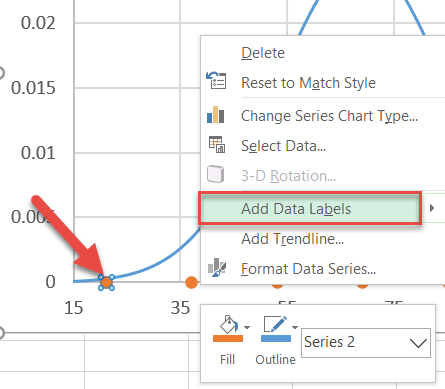Click the 35 horizontal axis label

[x=180, y=308]
